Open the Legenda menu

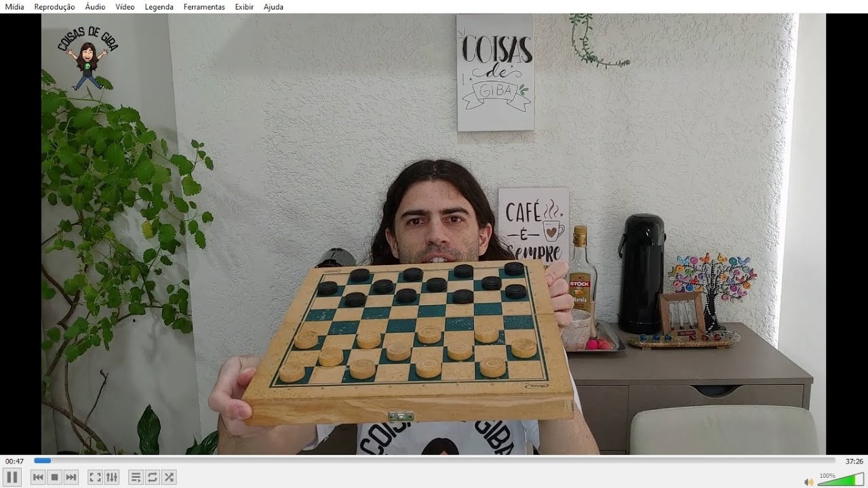[159, 7]
